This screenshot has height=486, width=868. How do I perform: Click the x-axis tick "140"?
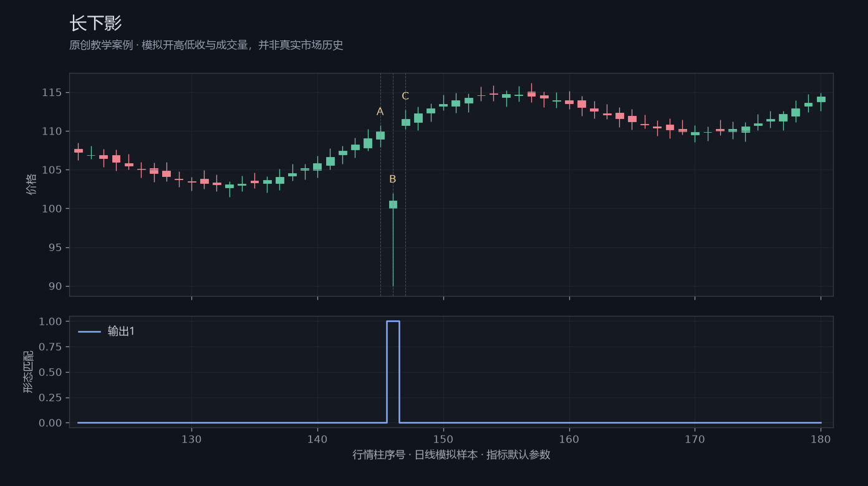(317, 439)
